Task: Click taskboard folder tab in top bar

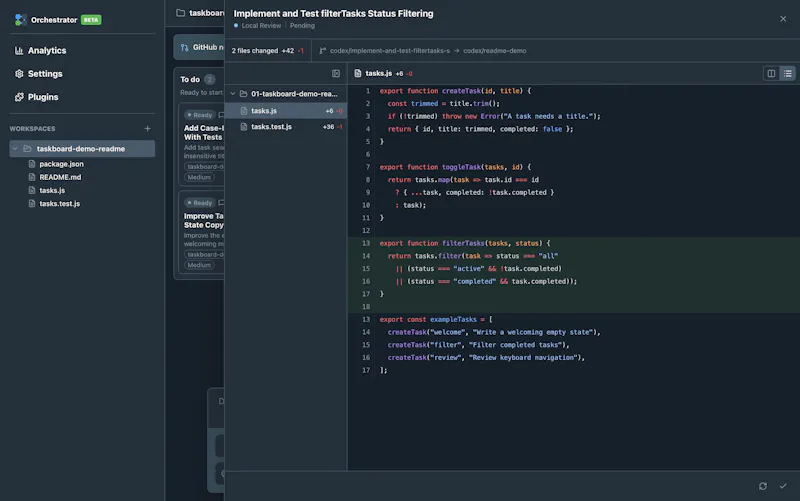Action: (x=200, y=13)
